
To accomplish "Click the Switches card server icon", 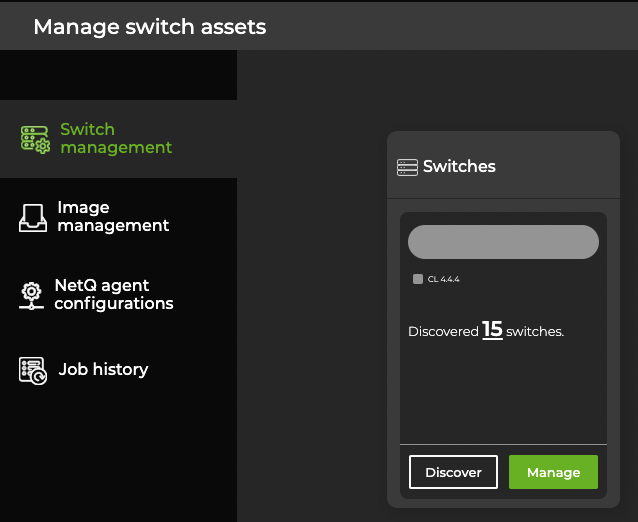I will [407, 167].
